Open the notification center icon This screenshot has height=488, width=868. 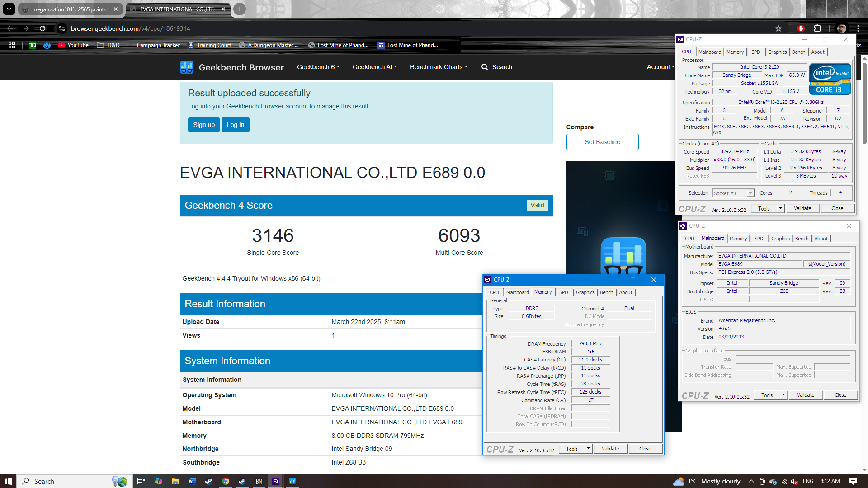coord(853,481)
